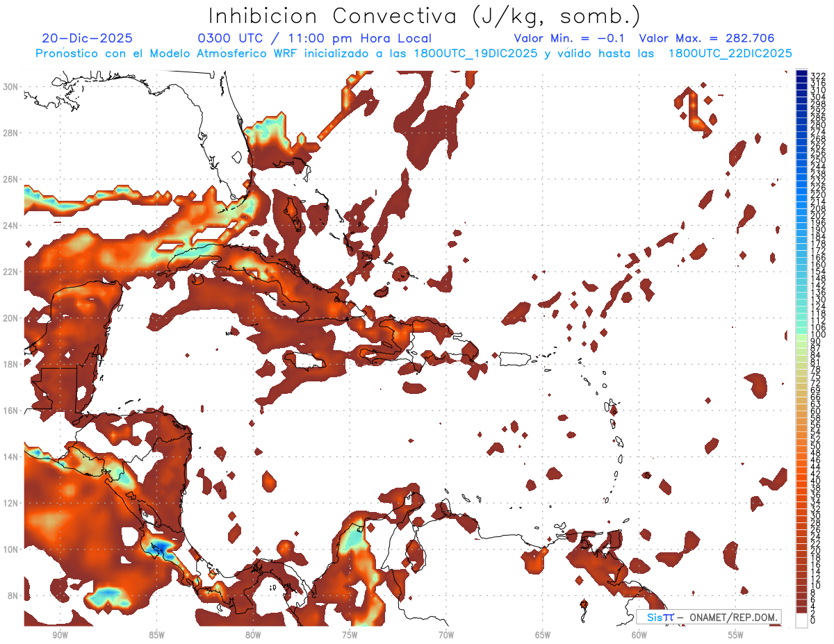The height and width of the screenshot is (644, 834).
Task: Click the title 'Inhibicion Convectiva (J/kg, somb.)'
Action: click(x=424, y=17)
